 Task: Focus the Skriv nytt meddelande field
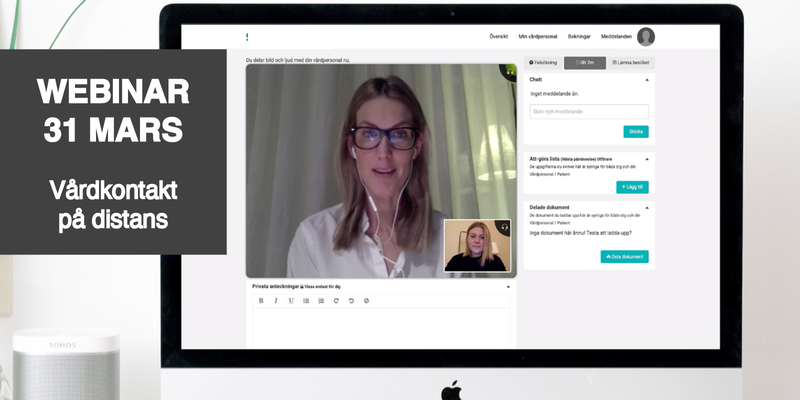click(x=589, y=112)
